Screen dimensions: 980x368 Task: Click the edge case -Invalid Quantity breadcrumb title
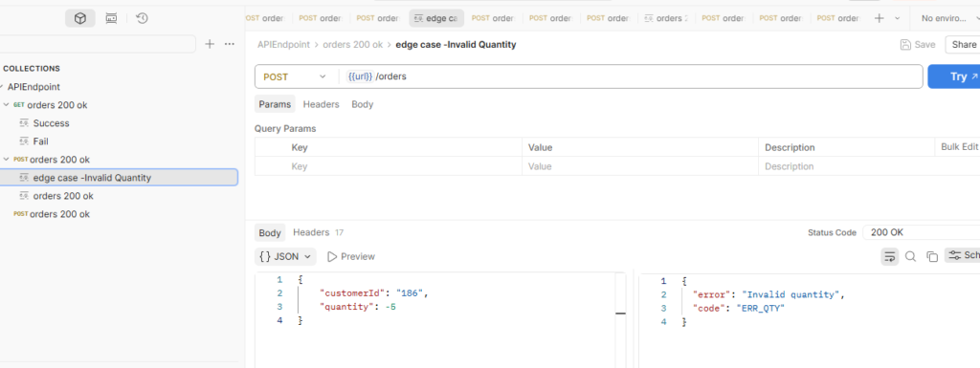click(457, 44)
